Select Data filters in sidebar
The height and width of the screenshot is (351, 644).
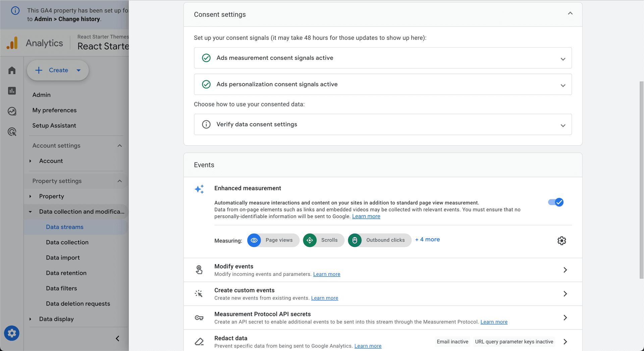[x=61, y=288]
